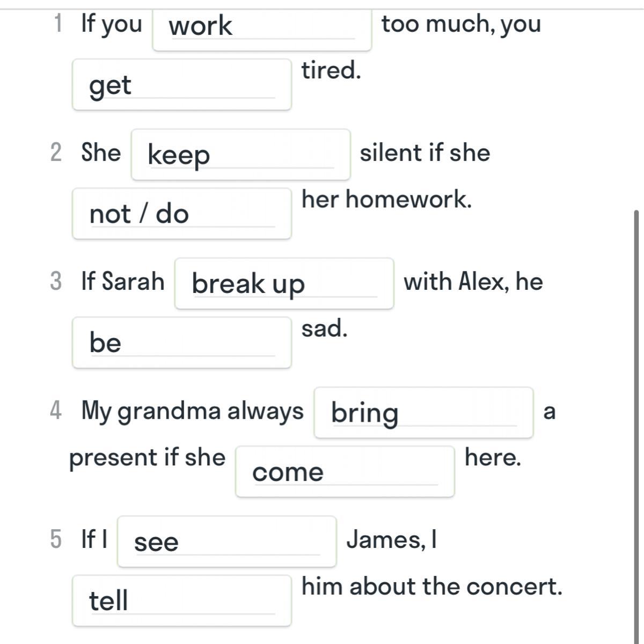Focus the 'see' input field
Viewport: 644px width, 644px height.
click(227, 541)
